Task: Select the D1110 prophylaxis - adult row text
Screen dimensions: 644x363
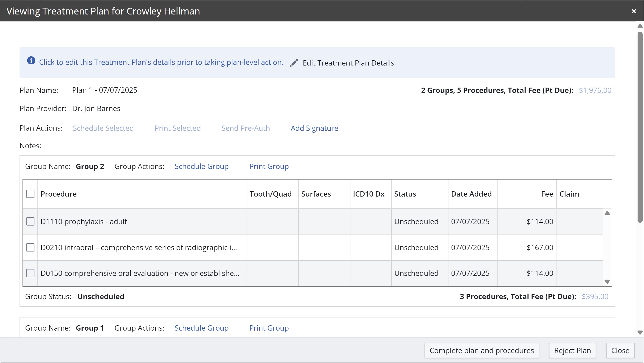Action: tap(84, 222)
